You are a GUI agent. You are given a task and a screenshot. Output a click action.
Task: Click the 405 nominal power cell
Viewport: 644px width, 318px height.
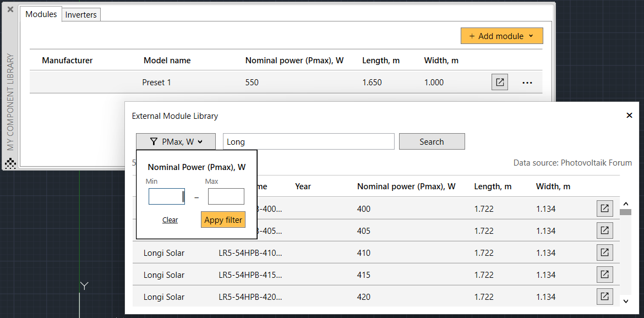pyautogui.click(x=363, y=231)
